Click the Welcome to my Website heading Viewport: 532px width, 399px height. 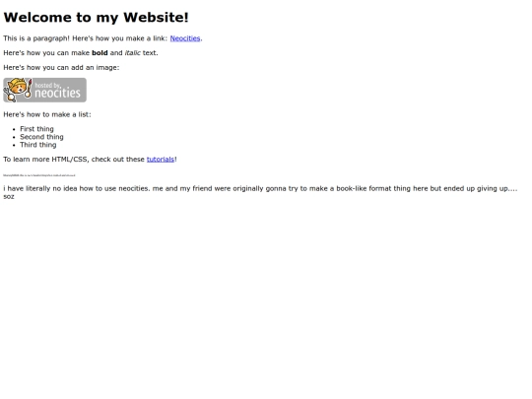click(96, 18)
